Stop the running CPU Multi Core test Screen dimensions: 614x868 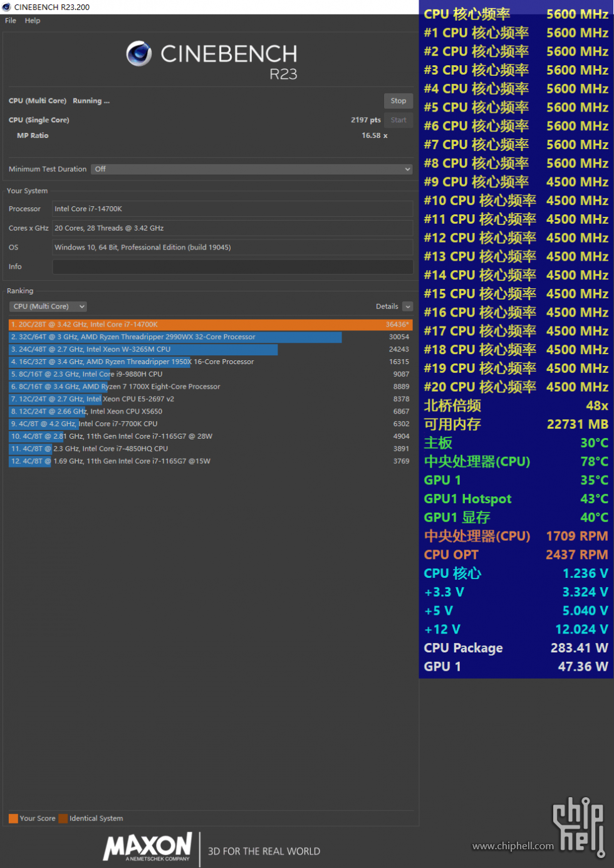pyautogui.click(x=398, y=101)
